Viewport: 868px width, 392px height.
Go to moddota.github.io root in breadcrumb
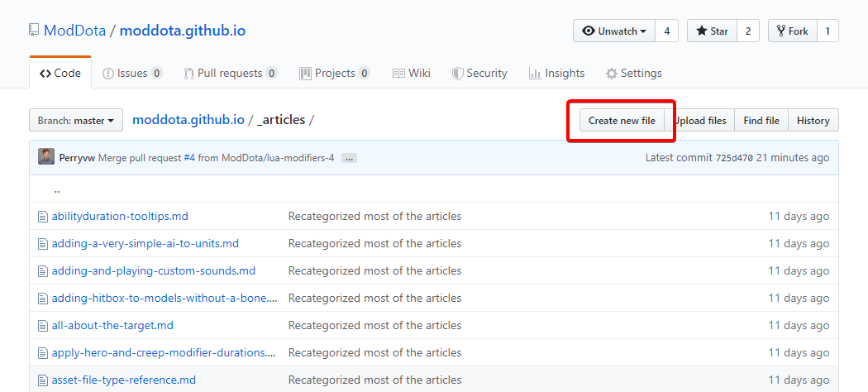click(188, 120)
